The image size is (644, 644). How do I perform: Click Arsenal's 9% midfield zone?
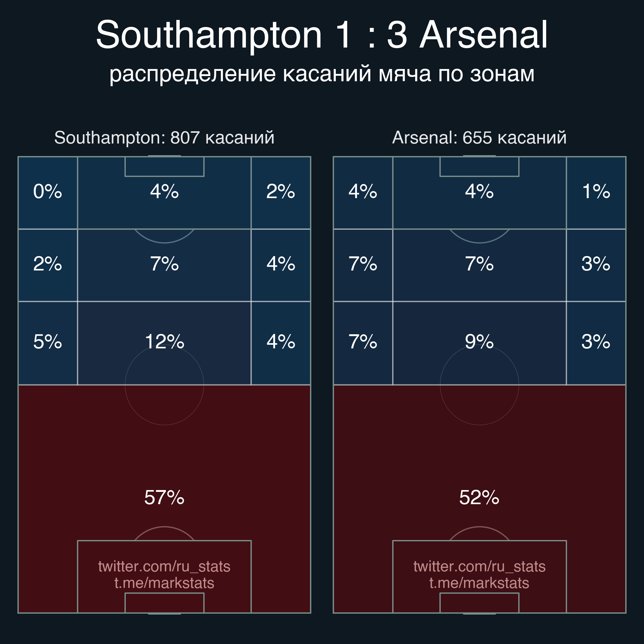(x=479, y=342)
